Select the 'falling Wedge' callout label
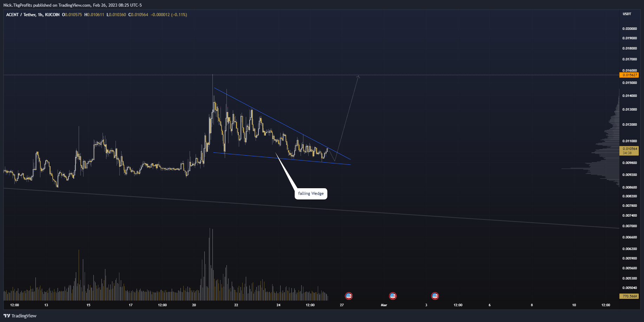644x322 pixels. coord(311,193)
